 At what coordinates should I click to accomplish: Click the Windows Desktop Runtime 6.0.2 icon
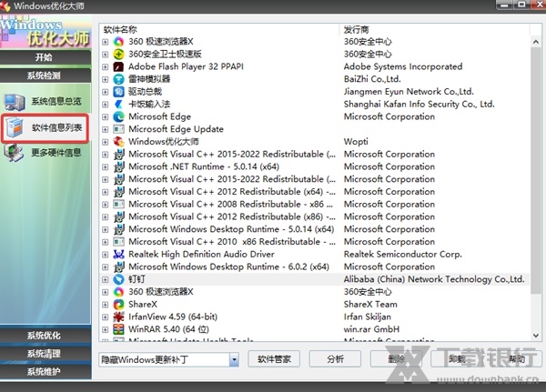pos(118,267)
